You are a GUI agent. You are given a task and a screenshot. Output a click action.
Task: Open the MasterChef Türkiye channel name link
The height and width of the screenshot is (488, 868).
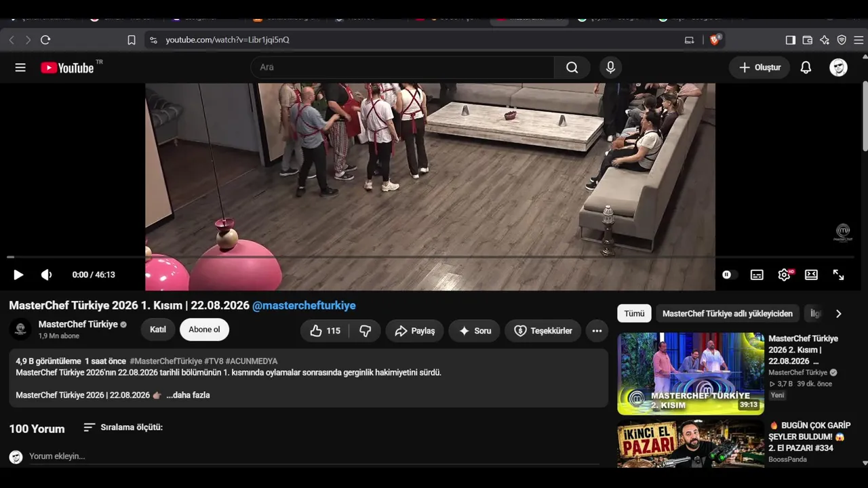pos(78,325)
